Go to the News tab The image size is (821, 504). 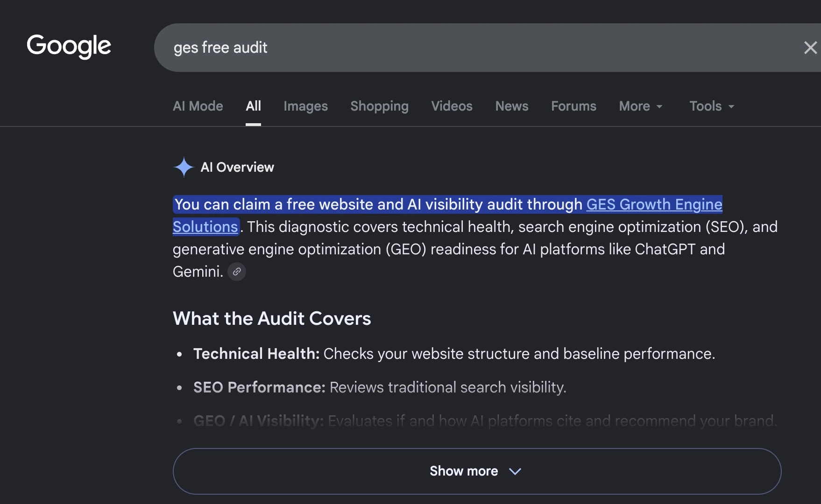(512, 106)
